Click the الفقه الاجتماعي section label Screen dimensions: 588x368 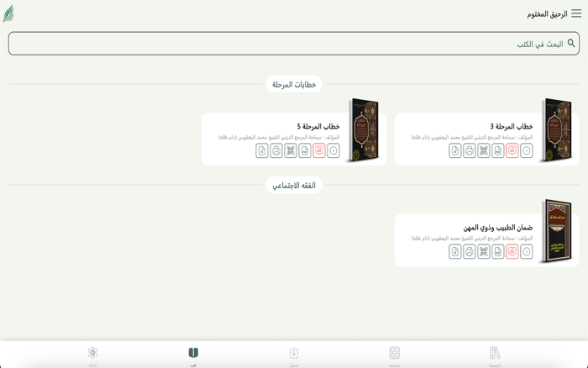[x=294, y=186]
